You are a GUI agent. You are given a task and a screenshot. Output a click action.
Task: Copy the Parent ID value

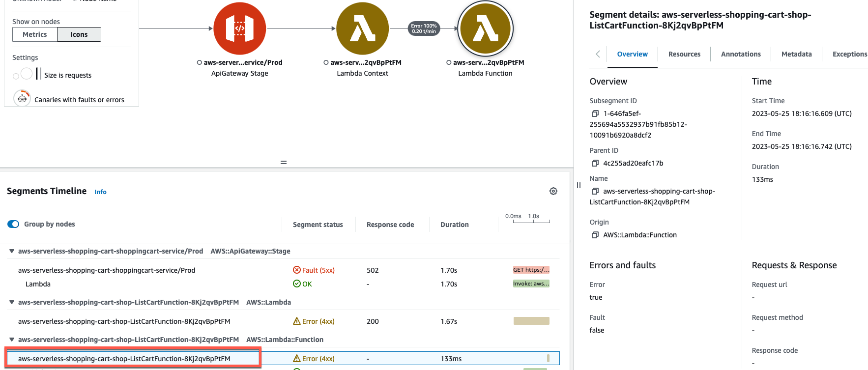coord(595,163)
